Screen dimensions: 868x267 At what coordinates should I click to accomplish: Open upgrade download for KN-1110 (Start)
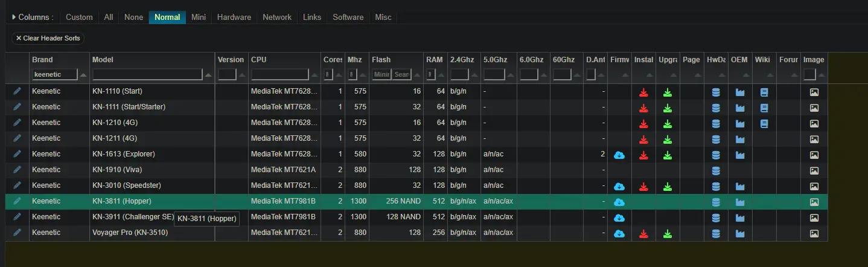click(x=667, y=92)
